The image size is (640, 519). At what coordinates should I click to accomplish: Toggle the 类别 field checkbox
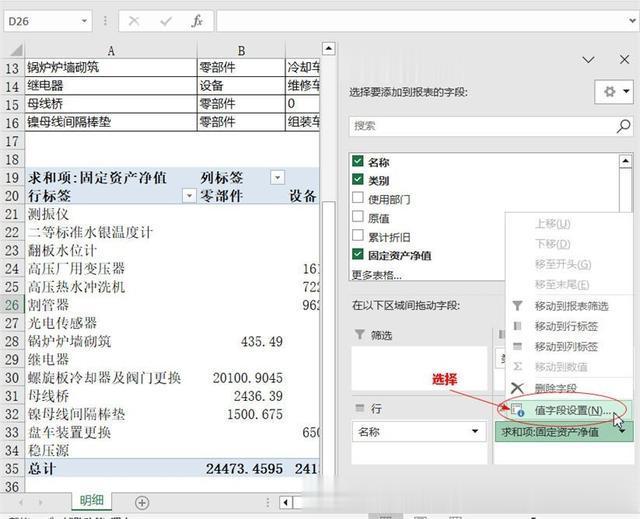(x=358, y=179)
